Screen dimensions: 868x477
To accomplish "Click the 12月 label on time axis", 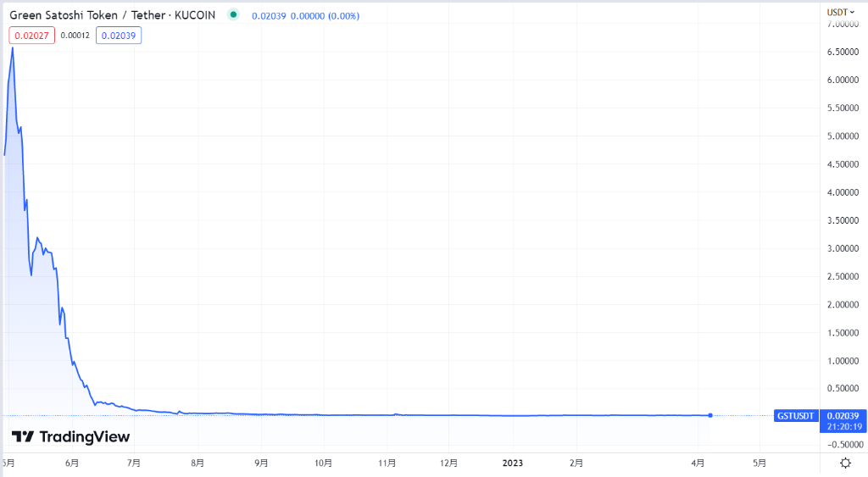I will 449,463.
